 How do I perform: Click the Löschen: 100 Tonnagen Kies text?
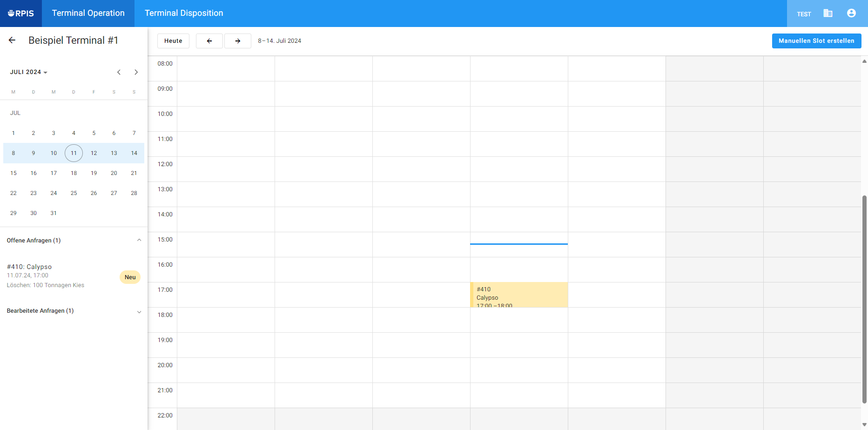tap(46, 285)
